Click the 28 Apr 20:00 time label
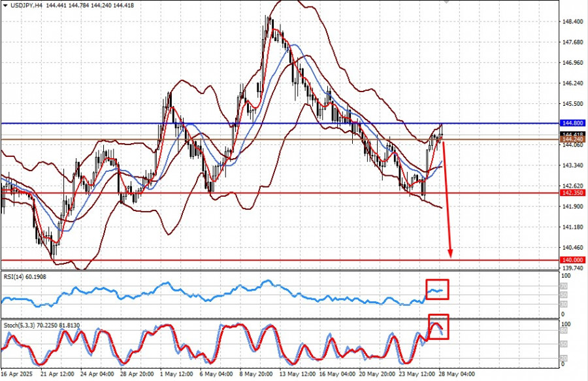This screenshot has height=381, width=588. 137,374
